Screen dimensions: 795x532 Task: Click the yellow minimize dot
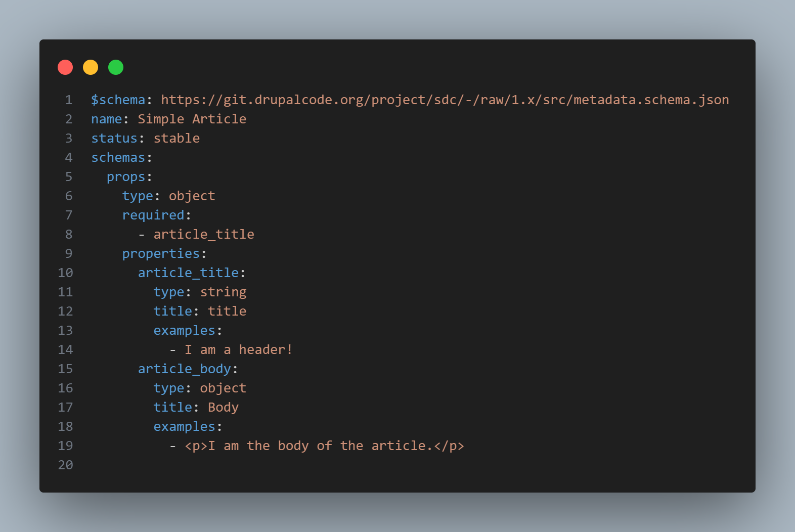pyautogui.click(x=91, y=67)
